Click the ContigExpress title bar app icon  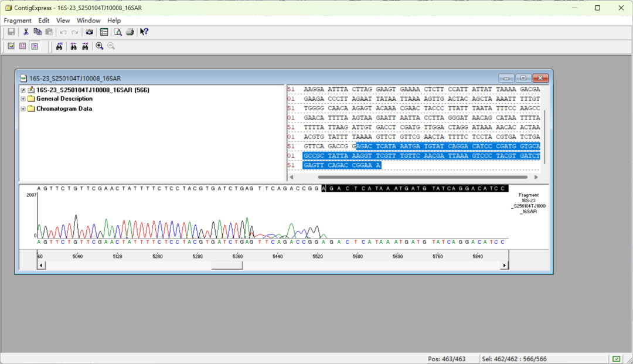[x=8, y=8]
